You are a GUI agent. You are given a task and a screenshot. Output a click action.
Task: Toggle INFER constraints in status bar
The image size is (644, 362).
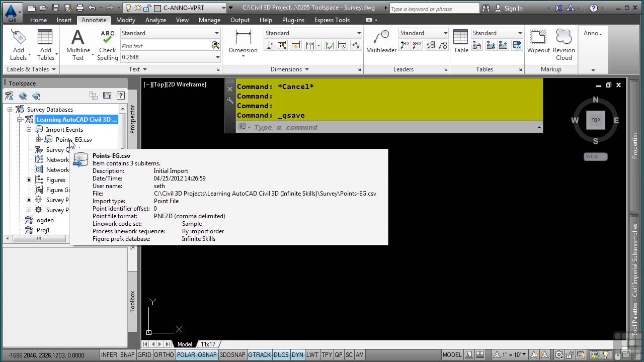109,355
